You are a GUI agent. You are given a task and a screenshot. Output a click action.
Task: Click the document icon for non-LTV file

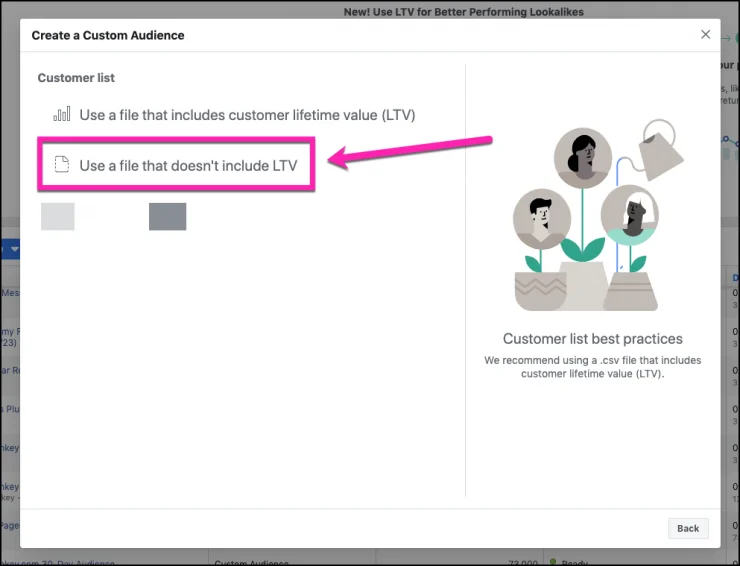(x=62, y=165)
